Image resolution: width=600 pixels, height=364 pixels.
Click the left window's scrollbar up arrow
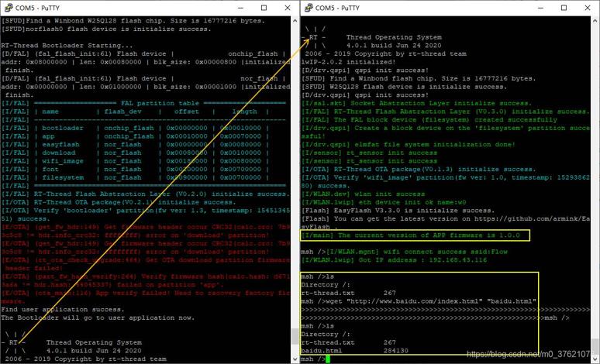[295, 21]
